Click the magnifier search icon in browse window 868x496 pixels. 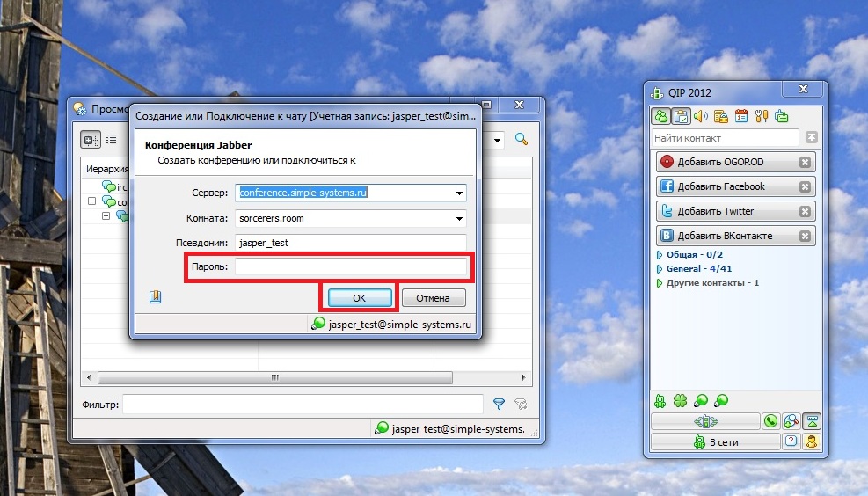521,139
